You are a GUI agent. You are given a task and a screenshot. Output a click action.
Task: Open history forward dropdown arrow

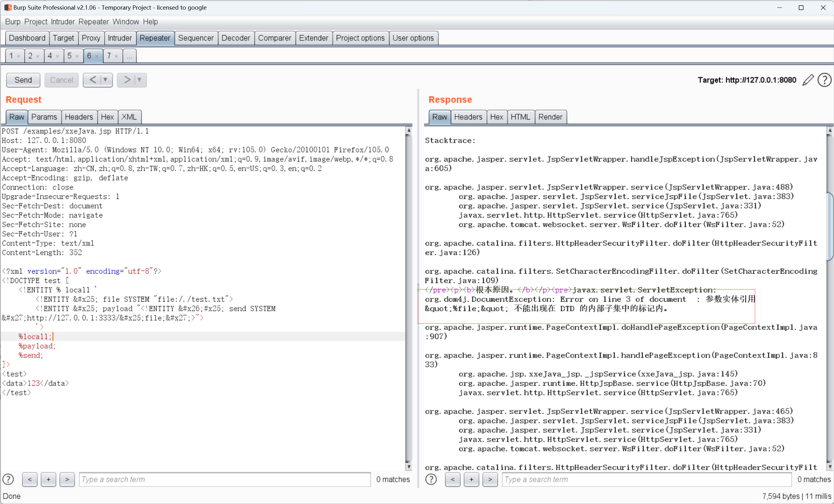click(140, 80)
